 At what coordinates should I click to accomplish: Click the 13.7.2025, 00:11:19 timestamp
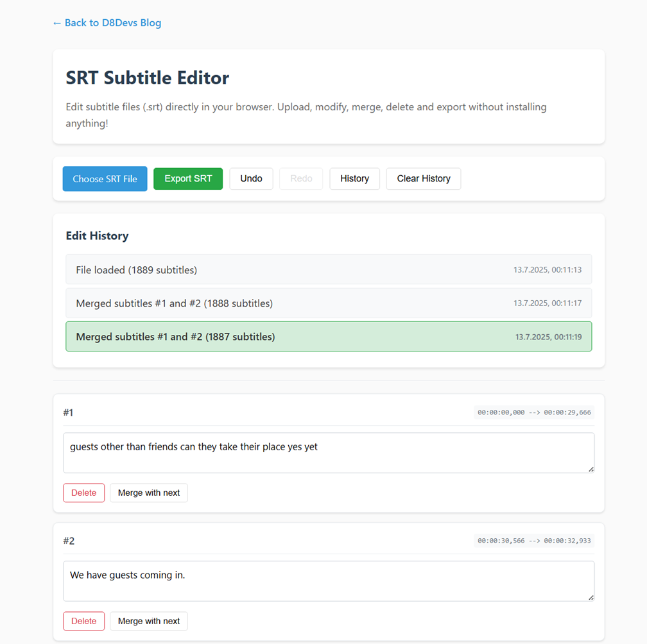(x=548, y=337)
